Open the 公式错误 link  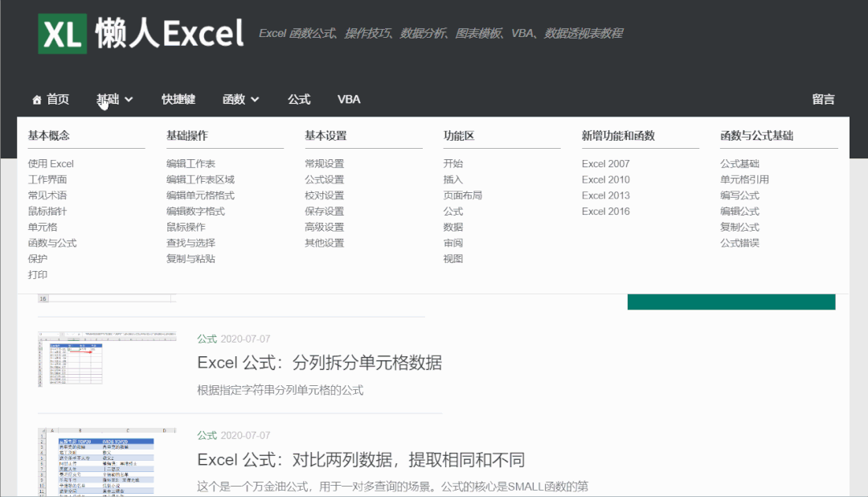click(739, 243)
